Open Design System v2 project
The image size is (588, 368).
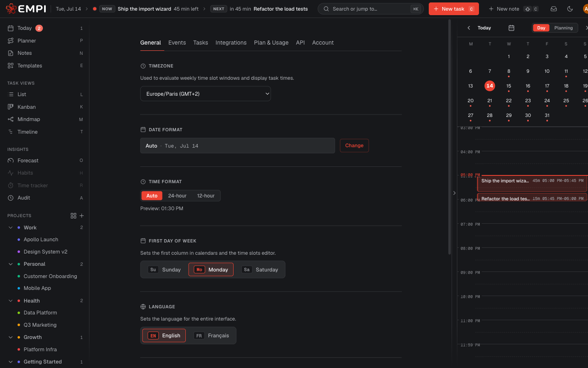tap(45, 252)
